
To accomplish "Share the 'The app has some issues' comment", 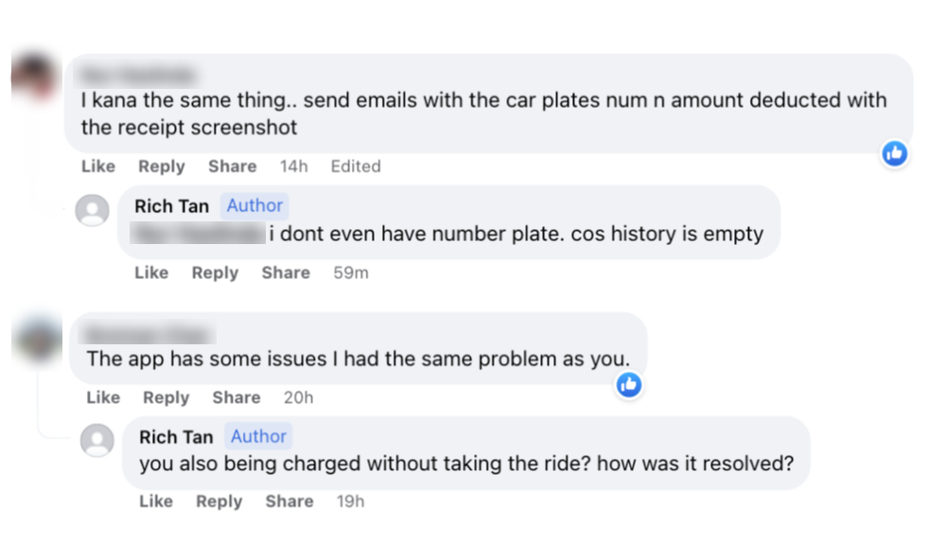I will [x=236, y=397].
